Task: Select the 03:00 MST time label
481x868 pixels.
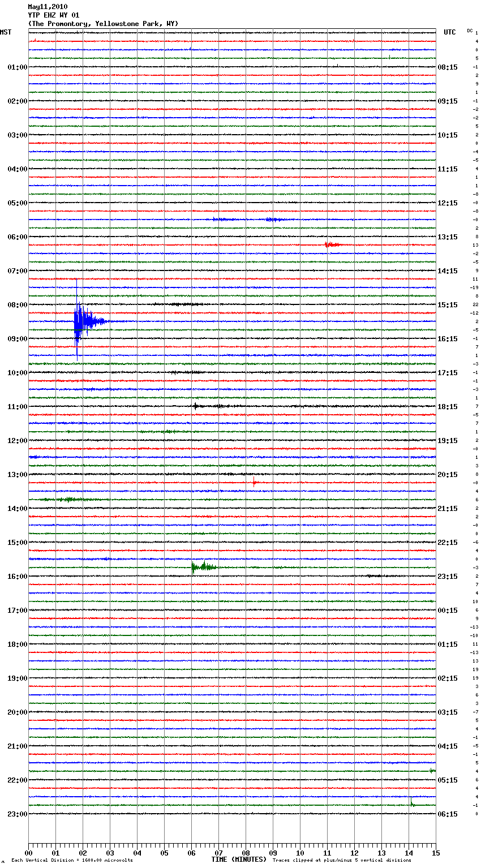Action: tap(17, 135)
